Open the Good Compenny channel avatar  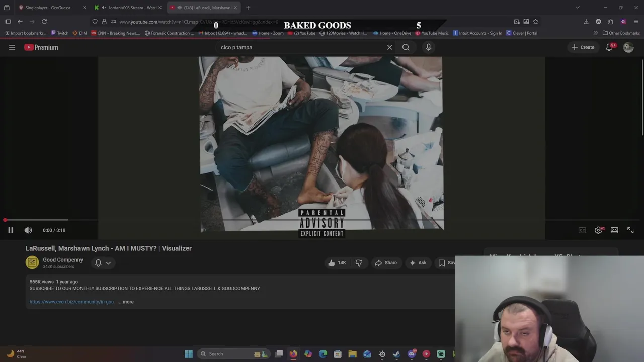point(32,262)
